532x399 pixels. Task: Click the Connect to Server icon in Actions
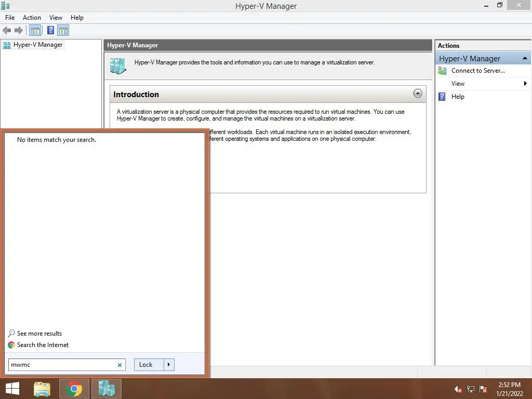coord(442,71)
